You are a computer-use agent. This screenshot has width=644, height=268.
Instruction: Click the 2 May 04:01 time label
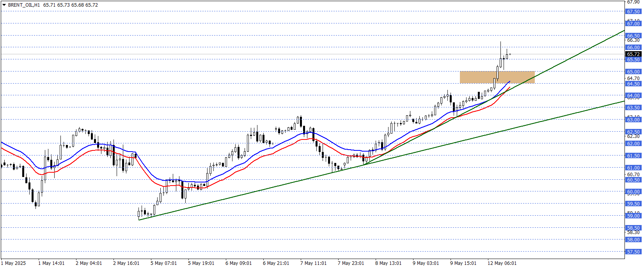[x=89, y=263]
